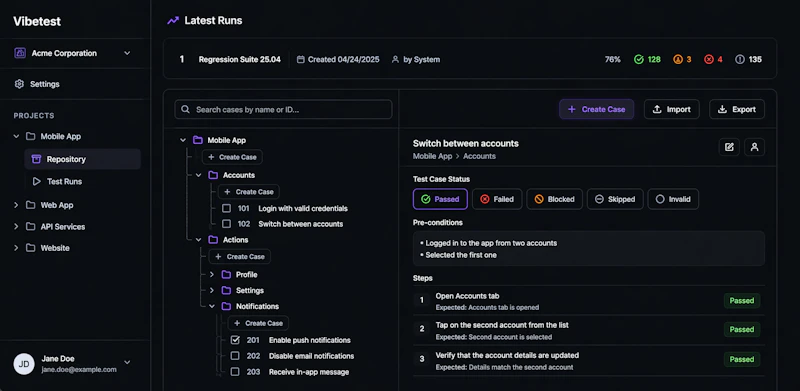Open the Acme Corporation organization dropdown
This screenshot has width=800, height=391.
(x=128, y=53)
